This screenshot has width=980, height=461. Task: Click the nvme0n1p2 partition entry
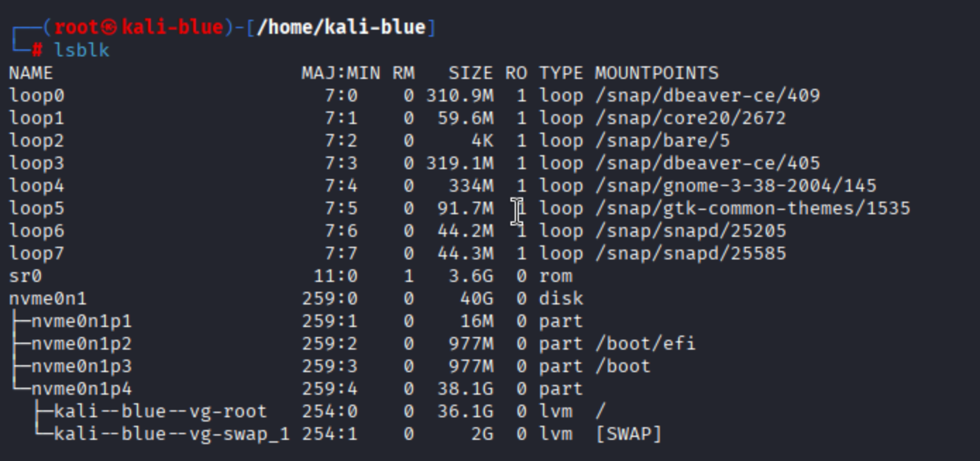(81, 344)
